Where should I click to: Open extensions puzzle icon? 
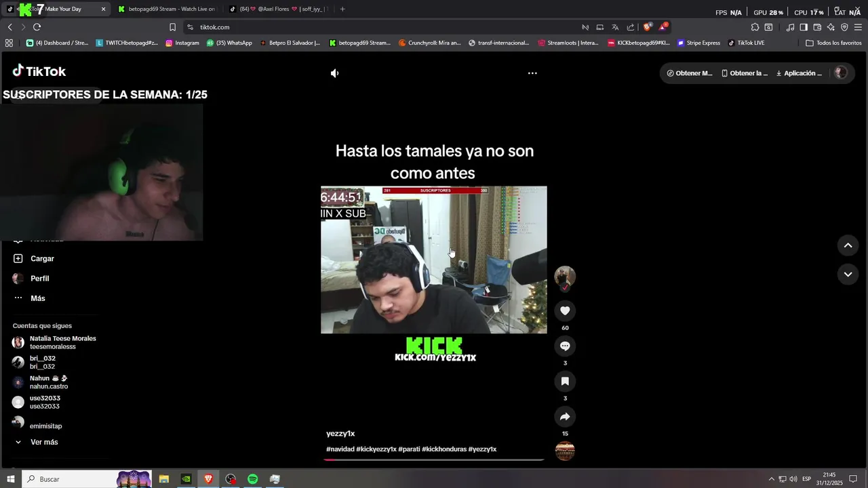pyautogui.click(x=755, y=27)
